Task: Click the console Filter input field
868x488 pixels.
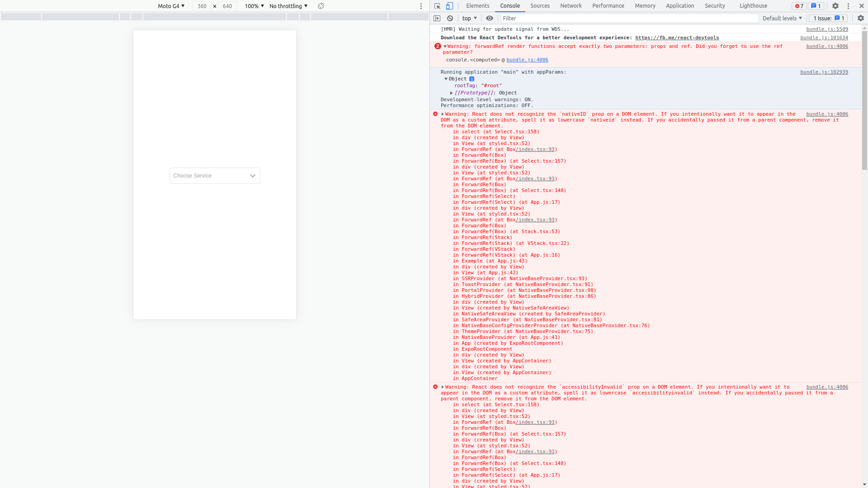Action: (588, 18)
